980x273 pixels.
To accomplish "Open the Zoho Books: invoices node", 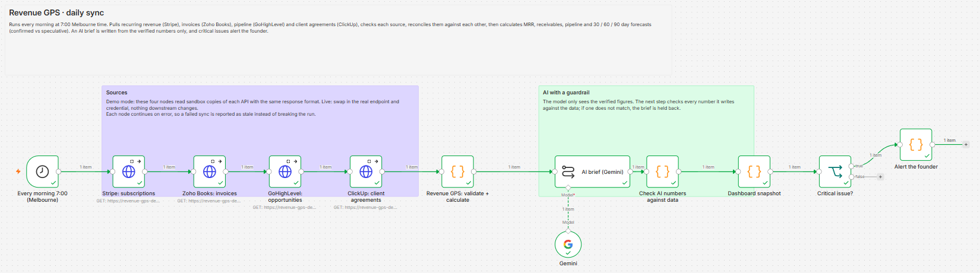I will 210,172.
